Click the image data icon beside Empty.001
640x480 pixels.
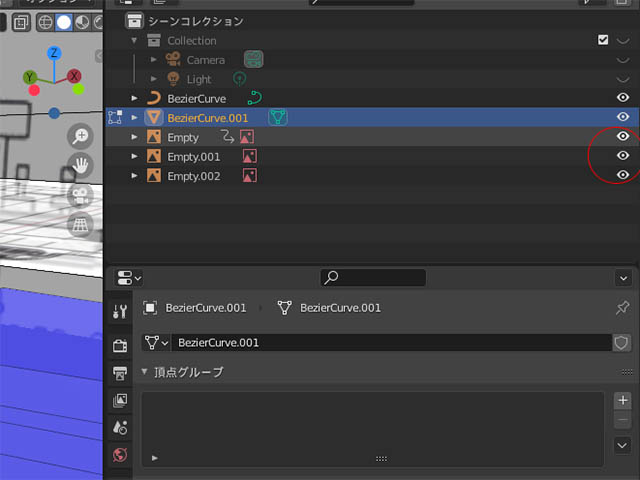(x=250, y=156)
